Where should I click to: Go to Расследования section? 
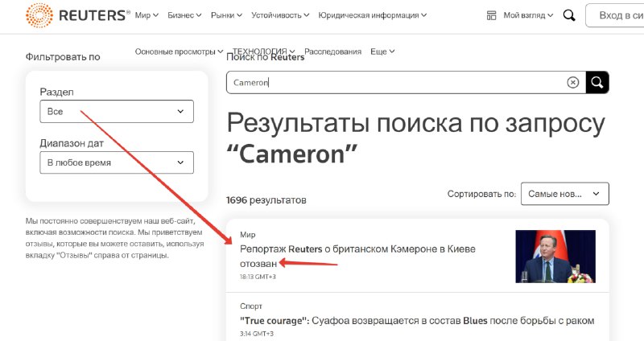coord(332,51)
